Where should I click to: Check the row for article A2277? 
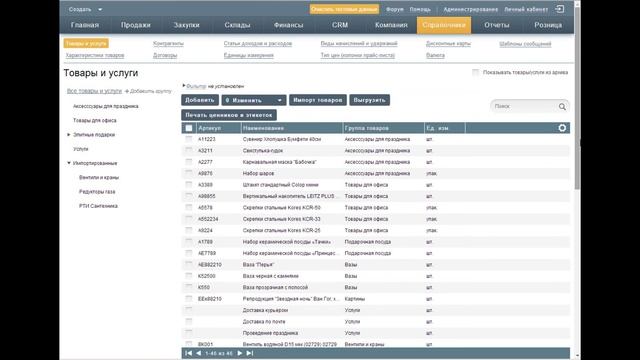click(x=189, y=162)
